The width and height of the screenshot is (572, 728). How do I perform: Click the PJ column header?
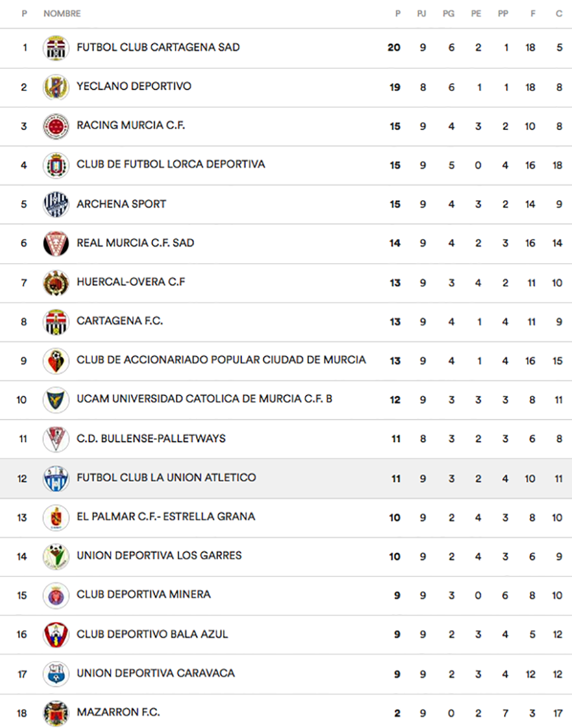click(421, 13)
